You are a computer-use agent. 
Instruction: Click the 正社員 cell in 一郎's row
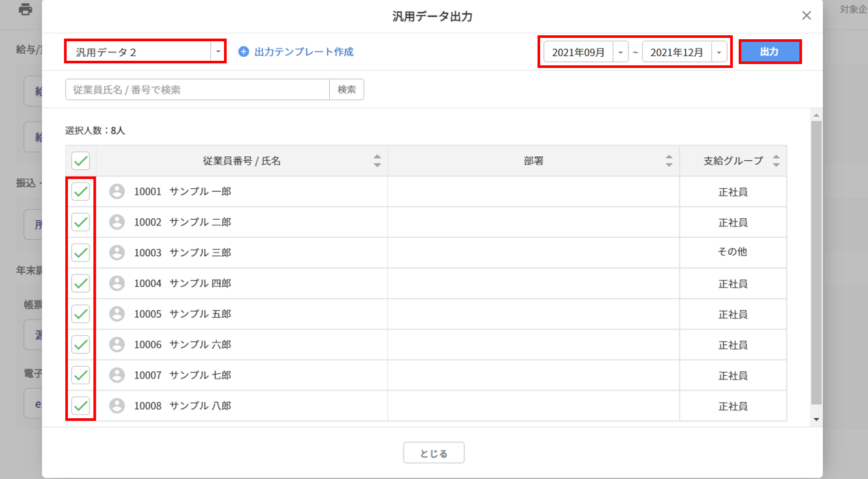733,191
